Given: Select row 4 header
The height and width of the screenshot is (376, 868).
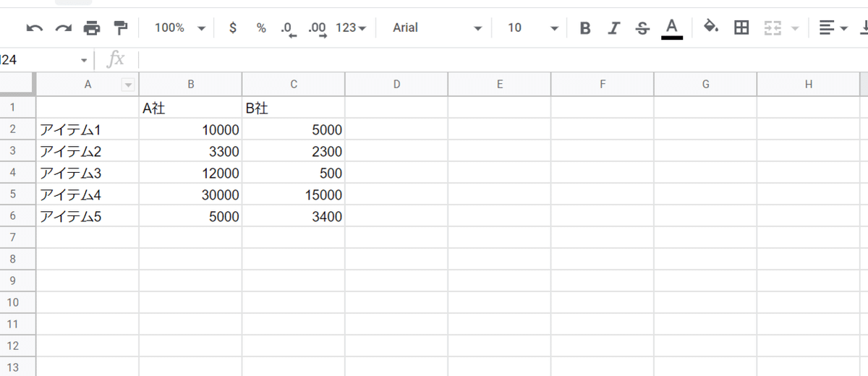Looking at the screenshot, I should coord(17,173).
